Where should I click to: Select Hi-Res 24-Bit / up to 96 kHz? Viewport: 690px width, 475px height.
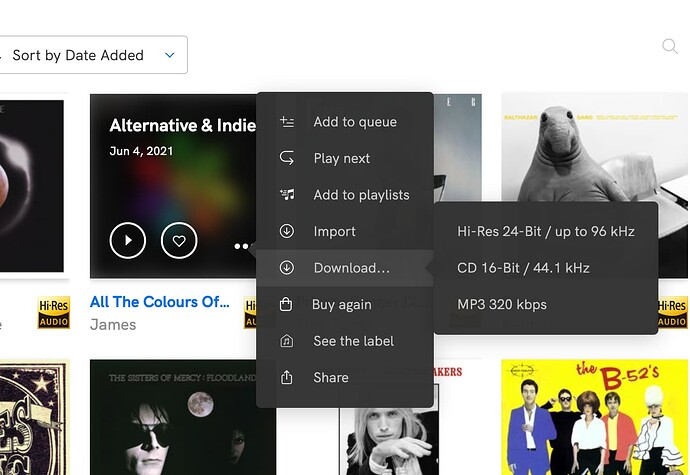pyautogui.click(x=545, y=231)
